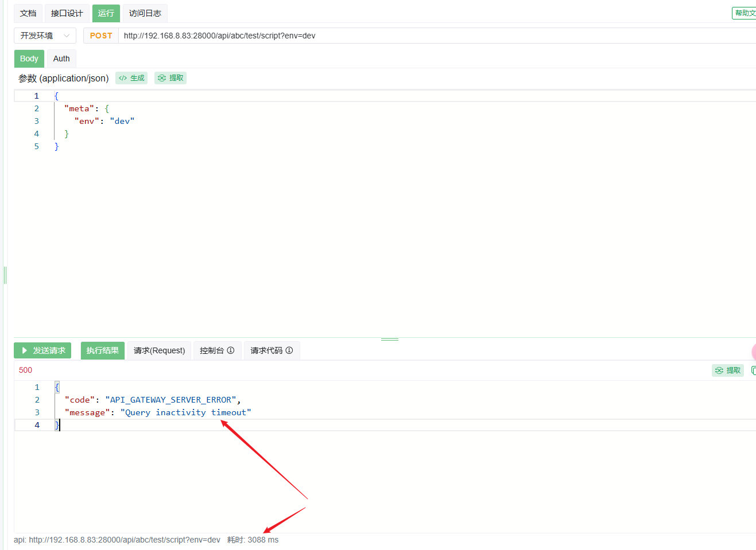Open the 控制台 console tab

pyautogui.click(x=212, y=350)
